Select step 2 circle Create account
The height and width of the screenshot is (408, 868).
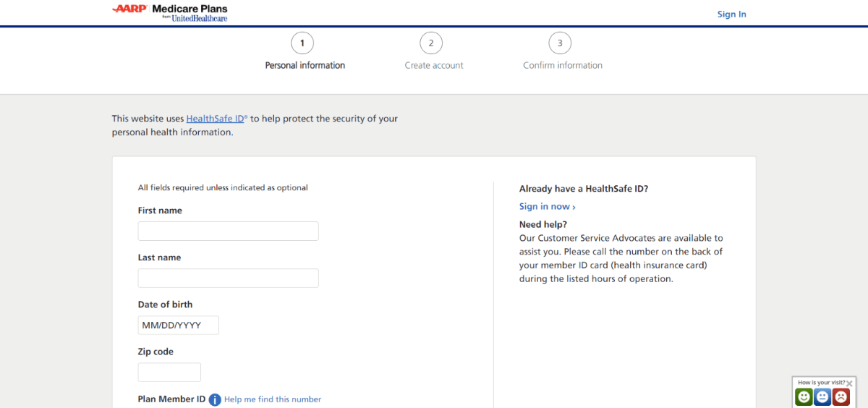(x=431, y=43)
